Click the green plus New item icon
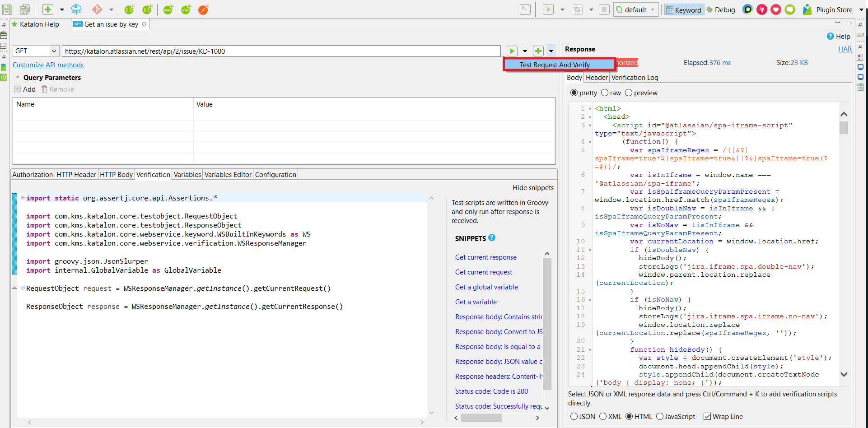Screen dimensions: 868x428 click(x=48, y=9)
